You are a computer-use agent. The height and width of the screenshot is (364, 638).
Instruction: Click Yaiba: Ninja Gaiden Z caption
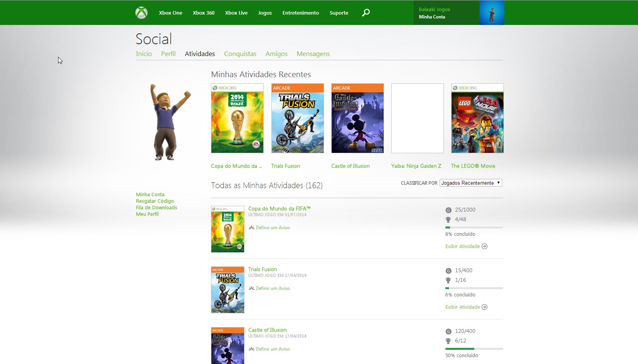416,166
